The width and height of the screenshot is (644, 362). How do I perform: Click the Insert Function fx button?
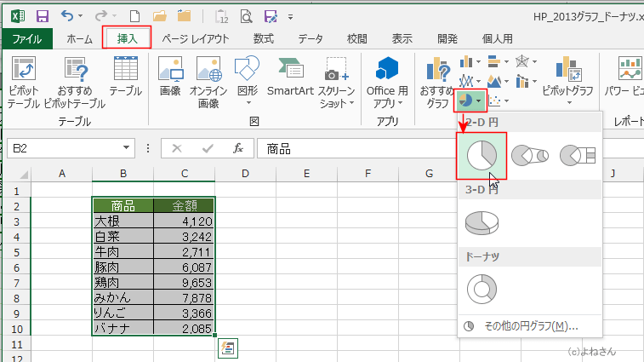pyautogui.click(x=238, y=149)
